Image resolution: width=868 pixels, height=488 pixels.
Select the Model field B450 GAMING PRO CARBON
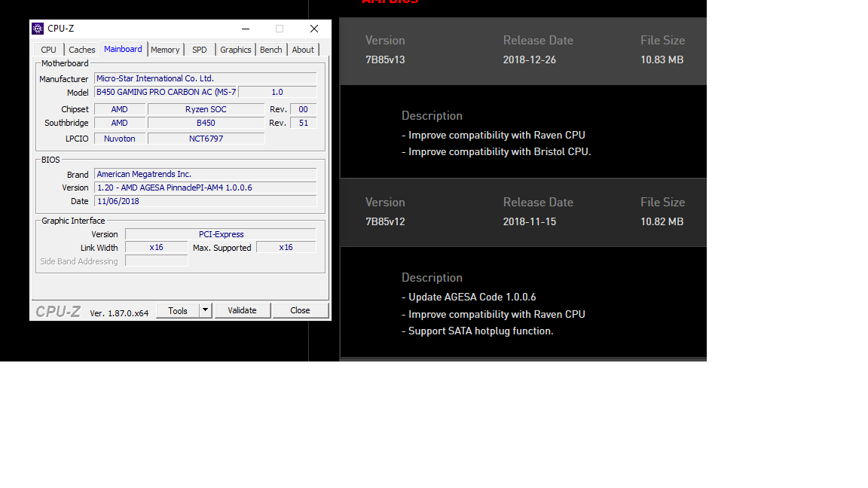[166, 92]
